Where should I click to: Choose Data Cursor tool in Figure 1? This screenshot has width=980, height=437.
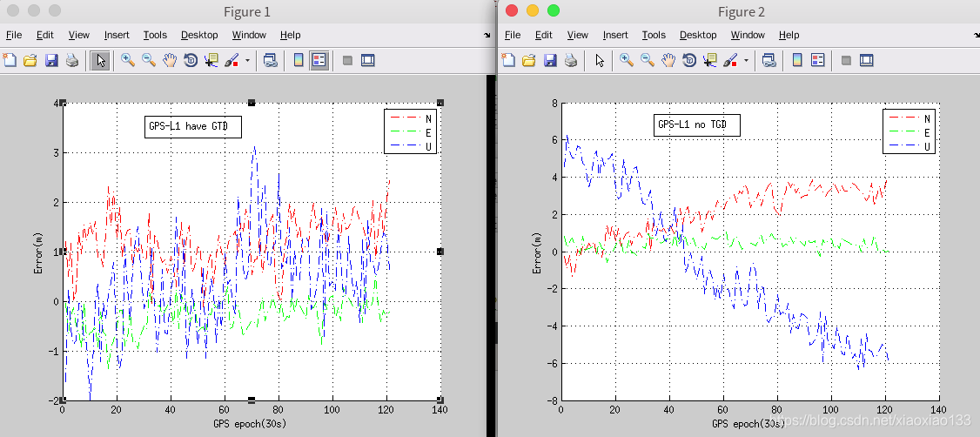[211, 60]
